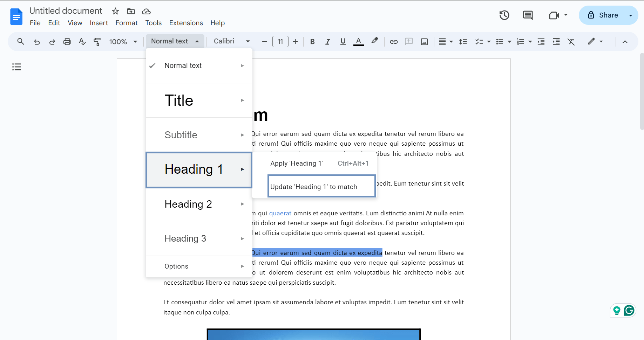Open the text color picker
Screen dimensions: 644x340
(x=358, y=41)
